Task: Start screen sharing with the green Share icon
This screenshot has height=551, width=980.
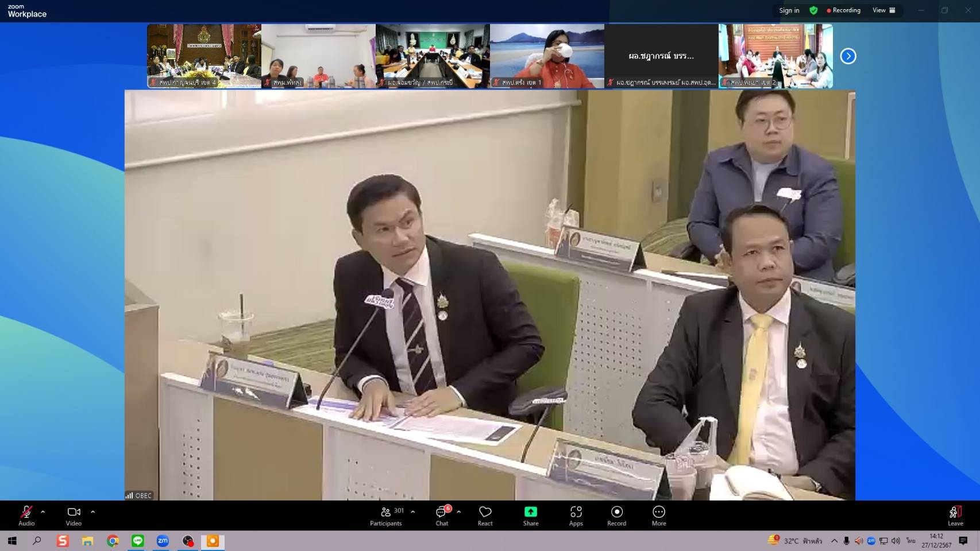Action: (530, 511)
